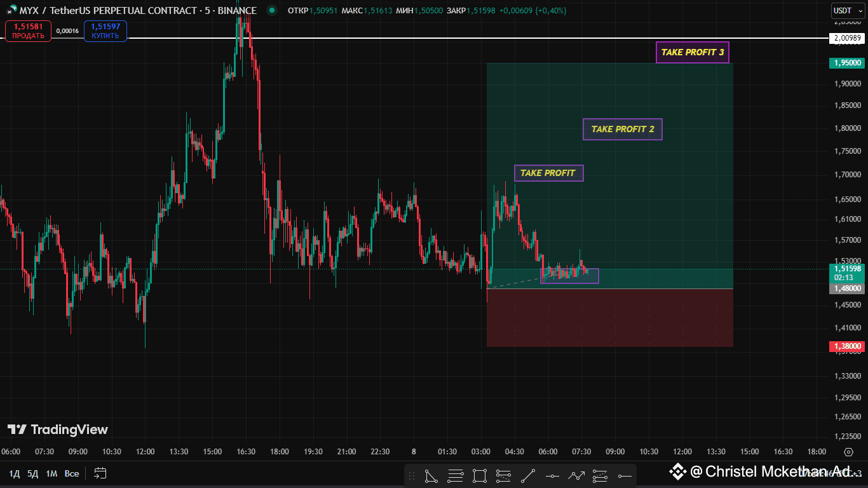Set range to 1М

pyautogui.click(x=51, y=474)
